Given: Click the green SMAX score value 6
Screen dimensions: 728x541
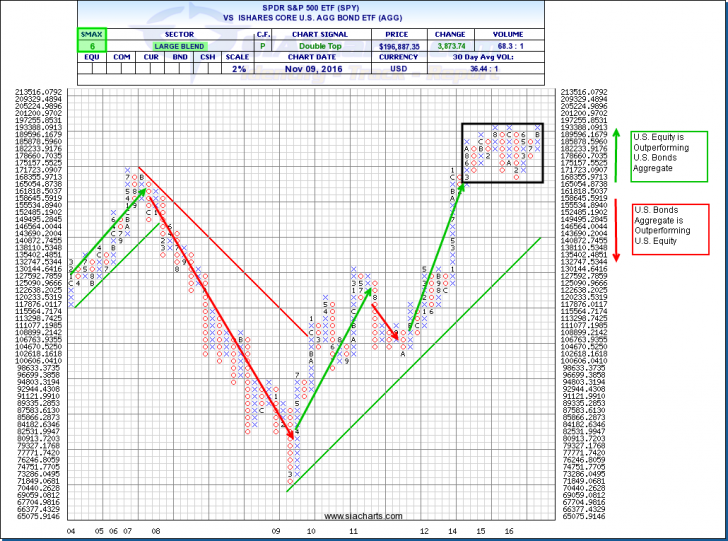Looking at the screenshot, I should click(x=92, y=46).
